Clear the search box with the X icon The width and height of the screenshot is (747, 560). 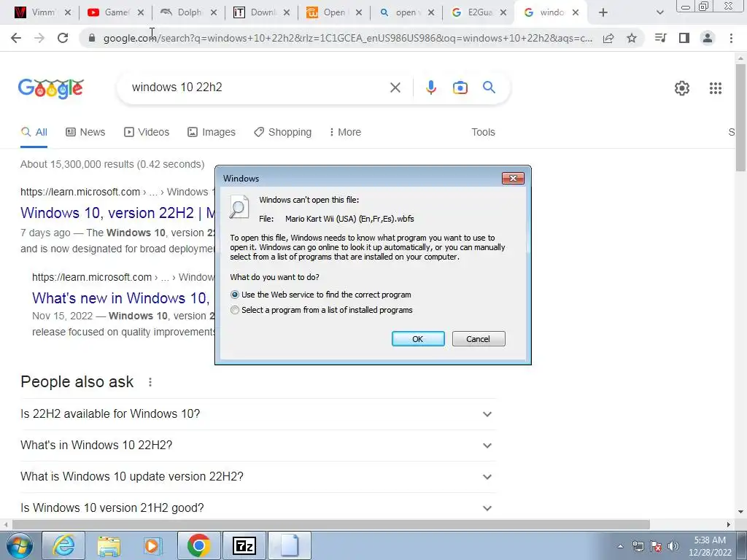pyautogui.click(x=395, y=87)
